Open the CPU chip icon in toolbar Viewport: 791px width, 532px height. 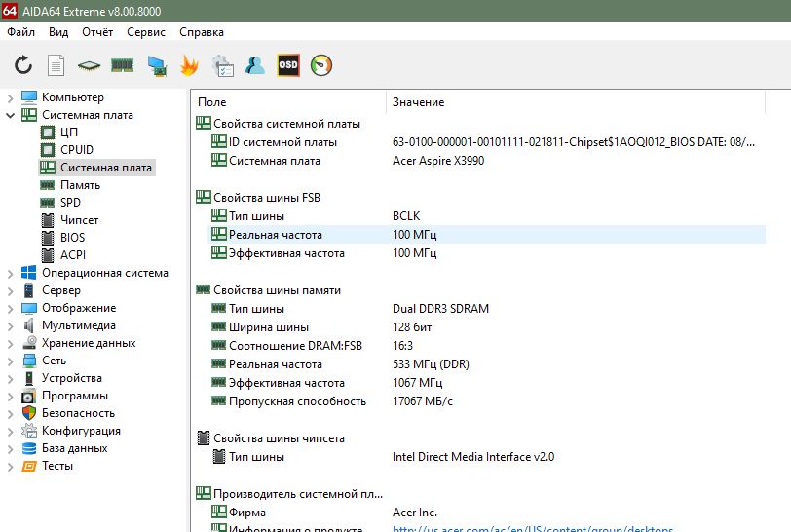[89, 65]
